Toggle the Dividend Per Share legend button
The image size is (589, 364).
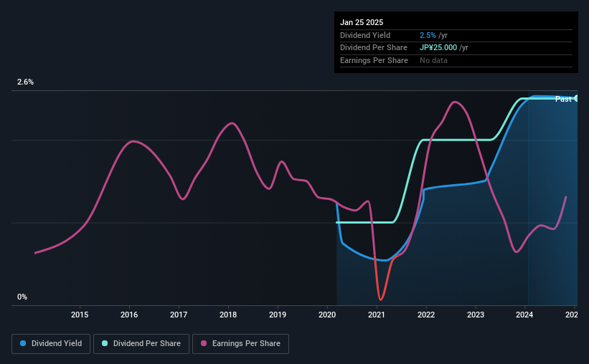tap(141, 344)
